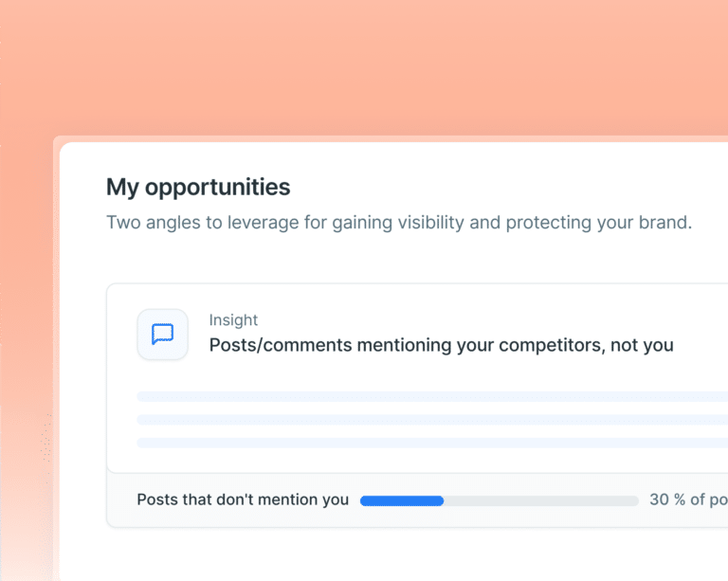Click the blue filled part of progress bar

pos(402,500)
